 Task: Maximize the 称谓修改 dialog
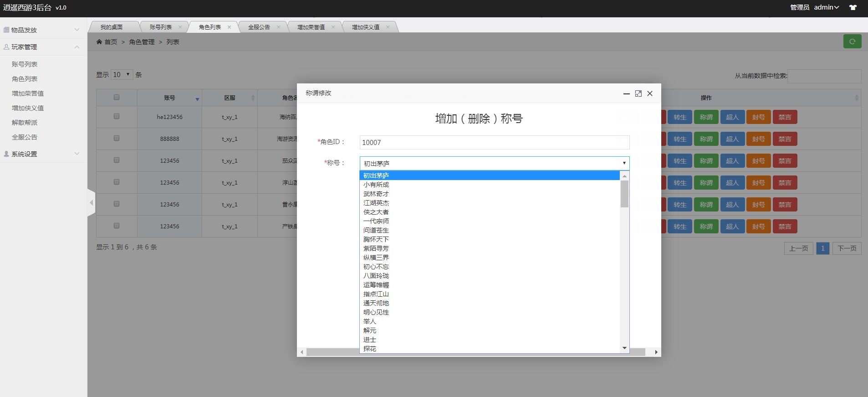tap(638, 93)
